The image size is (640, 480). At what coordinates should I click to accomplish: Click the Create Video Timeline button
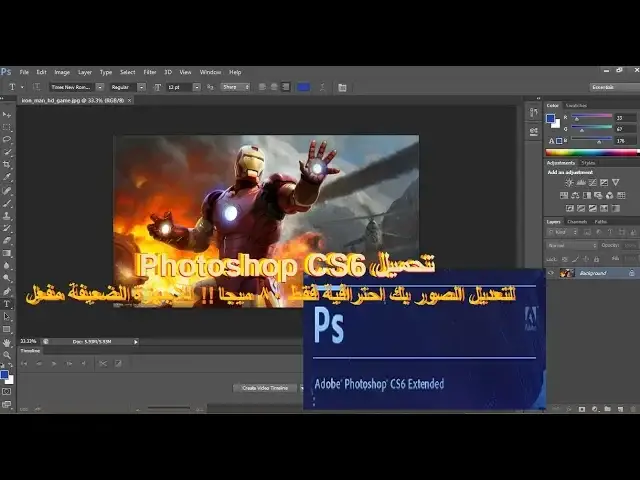point(265,388)
